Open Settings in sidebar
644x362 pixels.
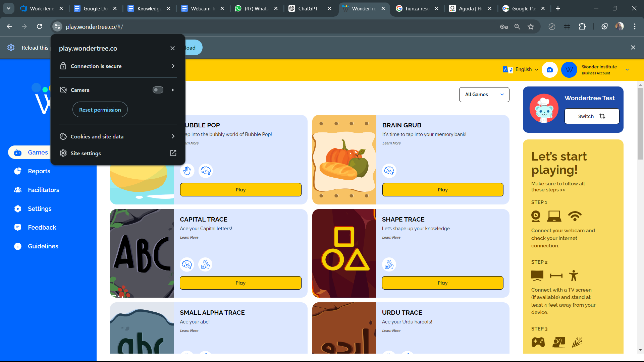tap(33, 209)
